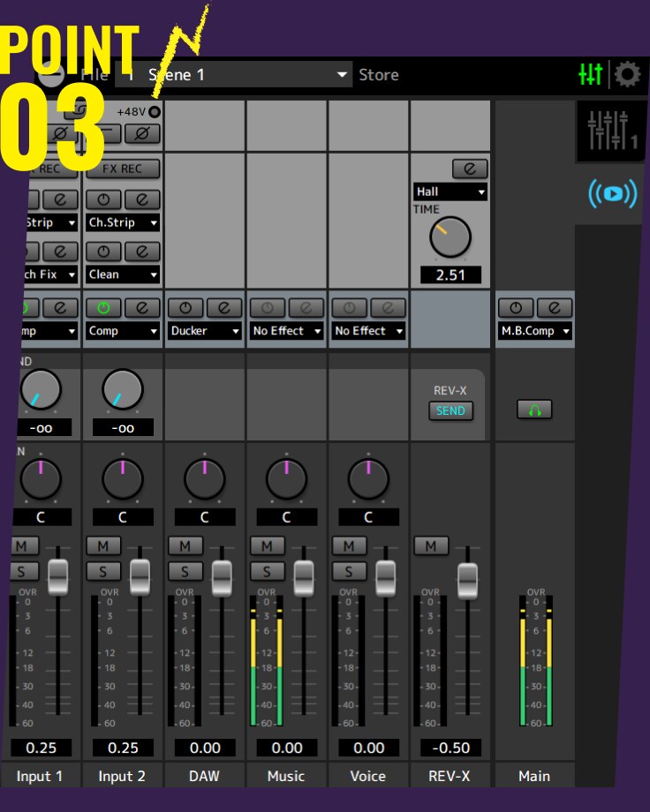This screenshot has width=650, height=812.
Task: Mute the Voice channel
Action: [349, 545]
